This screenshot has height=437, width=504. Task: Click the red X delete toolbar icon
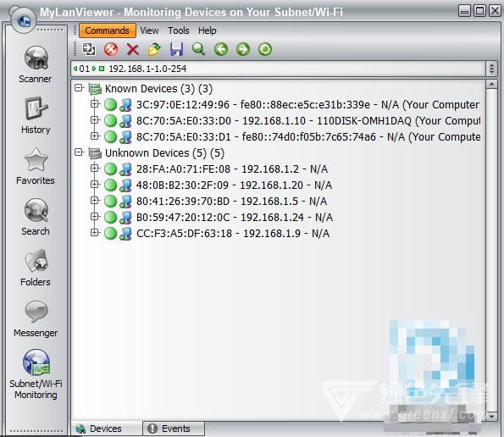tap(133, 49)
